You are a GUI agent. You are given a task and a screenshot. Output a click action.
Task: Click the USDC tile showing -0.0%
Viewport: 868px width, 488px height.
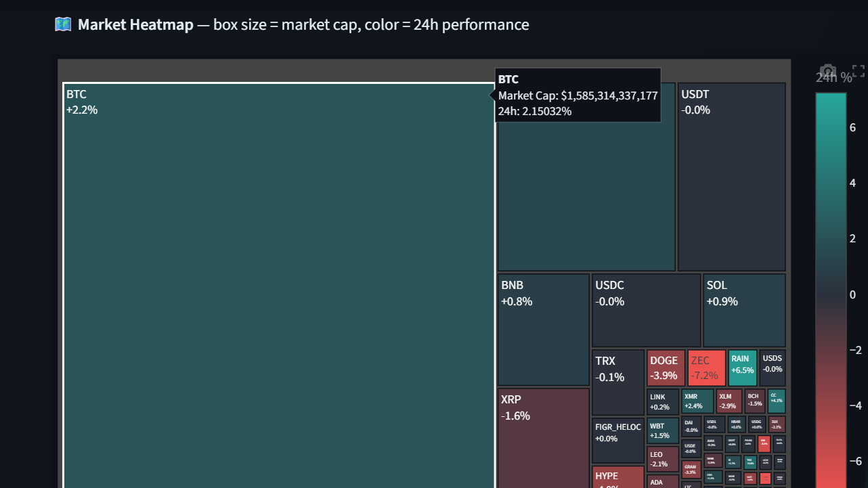click(647, 311)
